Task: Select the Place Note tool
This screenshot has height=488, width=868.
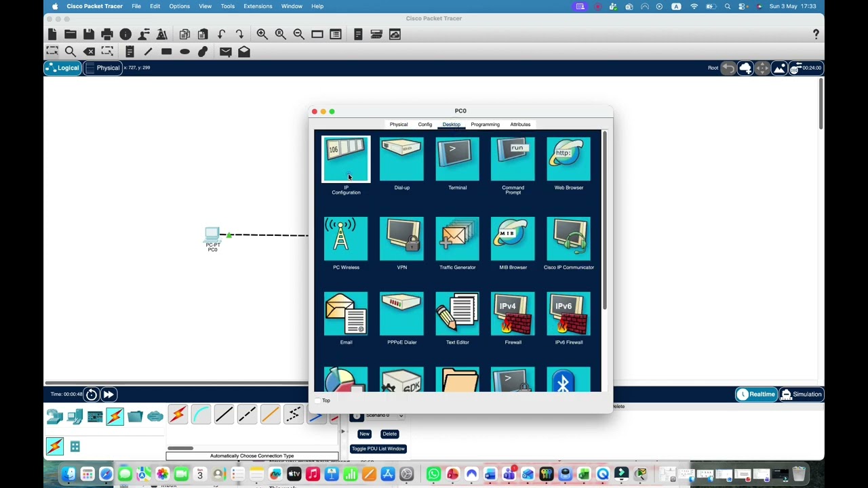Action: (130, 52)
